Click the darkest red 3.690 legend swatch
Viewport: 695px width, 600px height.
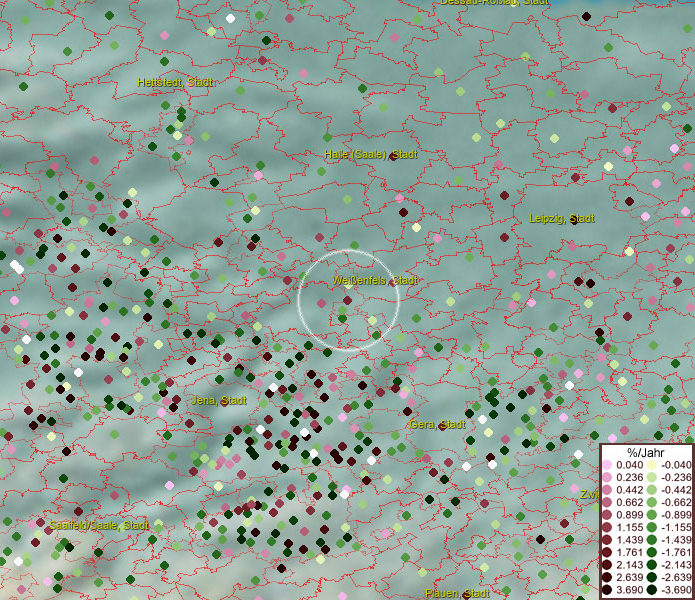tap(607, 590)
